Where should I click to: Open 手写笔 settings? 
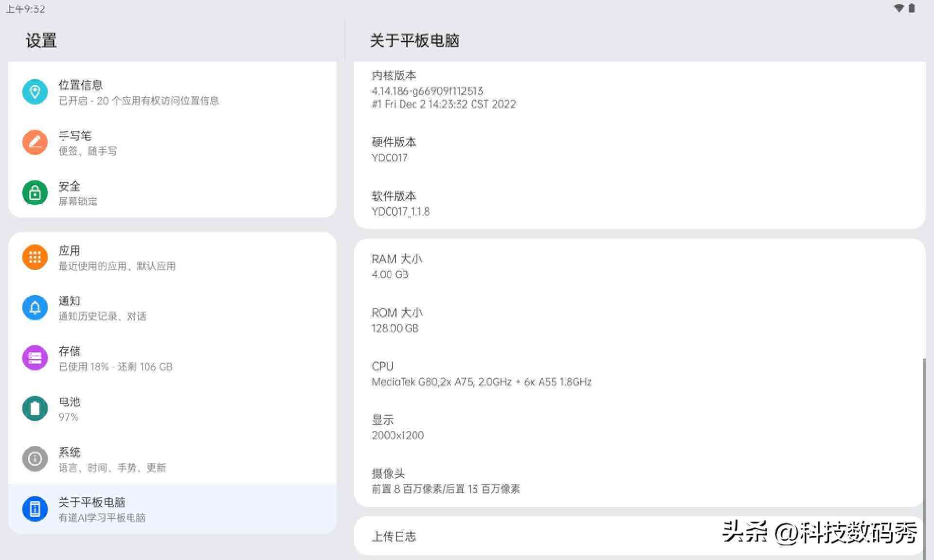pos(172,142)
